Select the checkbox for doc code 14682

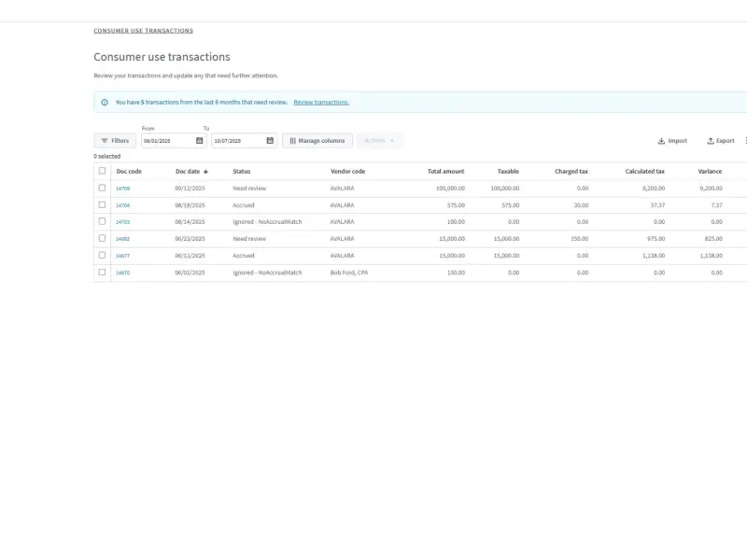102,238
